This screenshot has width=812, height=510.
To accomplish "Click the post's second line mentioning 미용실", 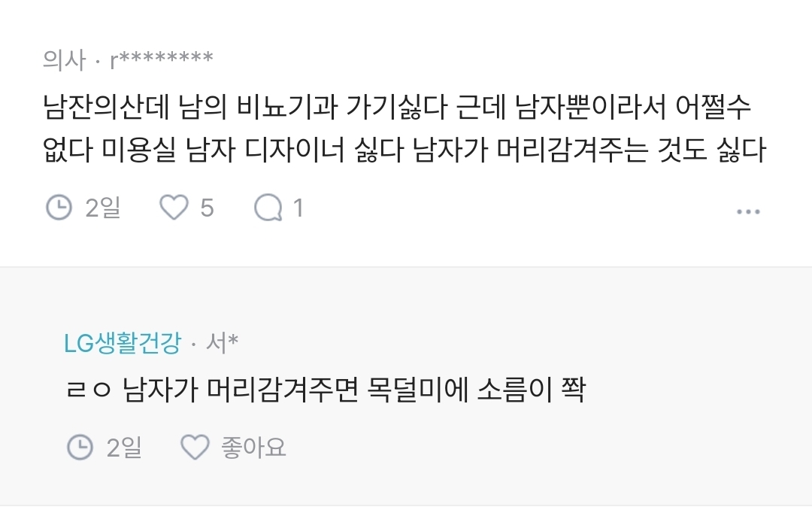I will coord(404,150).
